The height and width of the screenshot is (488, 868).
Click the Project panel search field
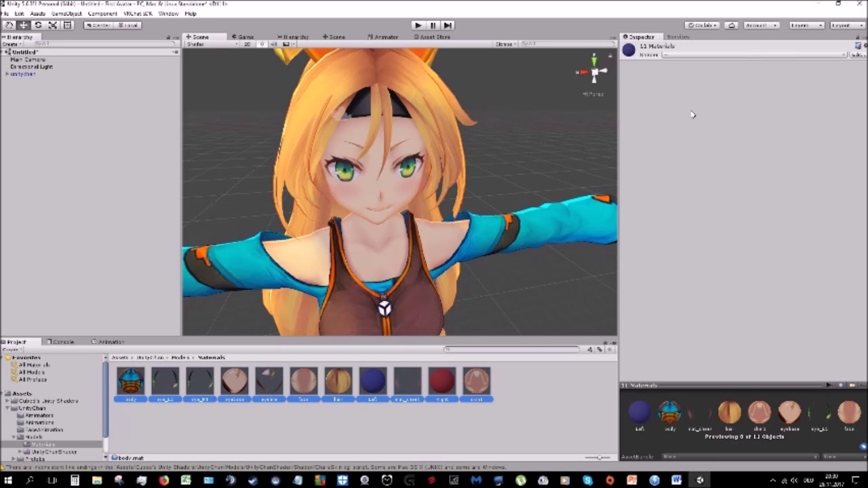coord(513,349)
